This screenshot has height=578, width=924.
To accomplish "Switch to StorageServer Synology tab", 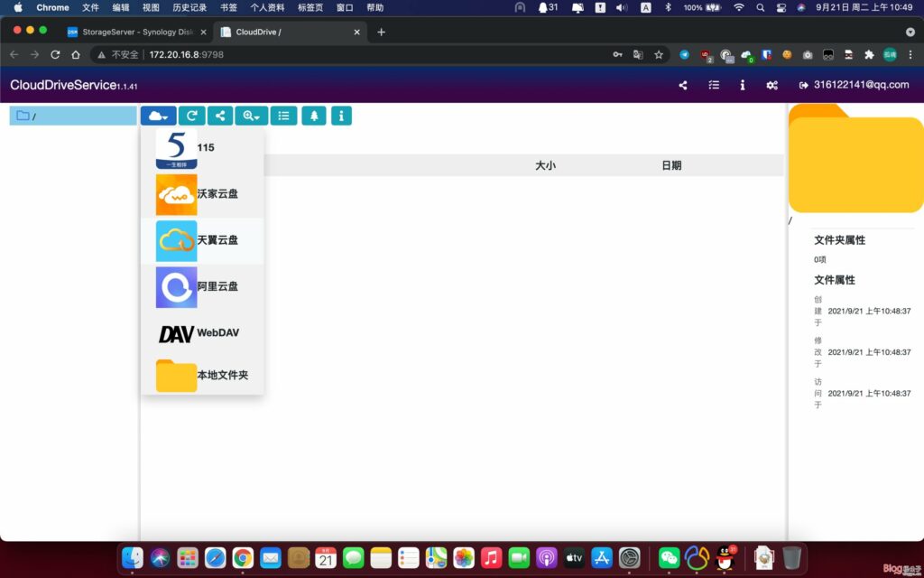I will coord(137,32).
